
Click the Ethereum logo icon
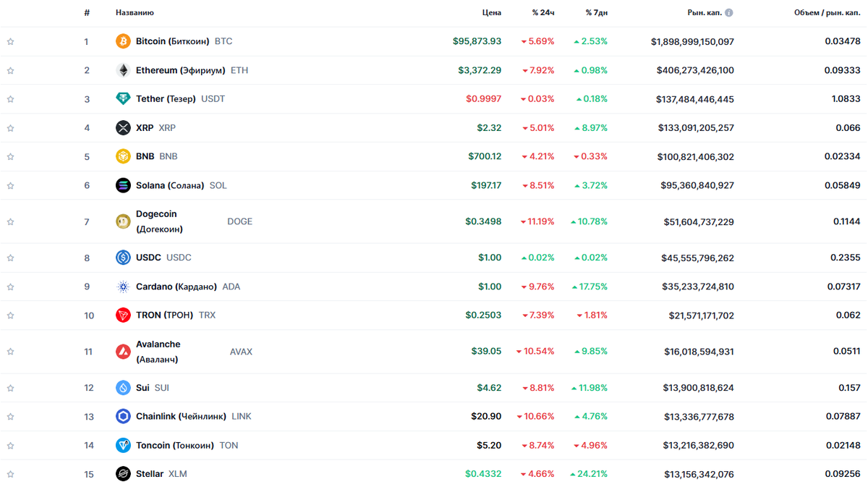click(x=123, y=70)
